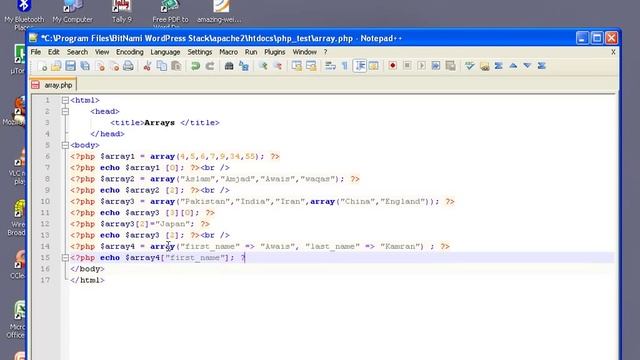
Task: Click blue down-arrow plugin toolbar icon
Action: pyautogui.click(x=527, y=66)
